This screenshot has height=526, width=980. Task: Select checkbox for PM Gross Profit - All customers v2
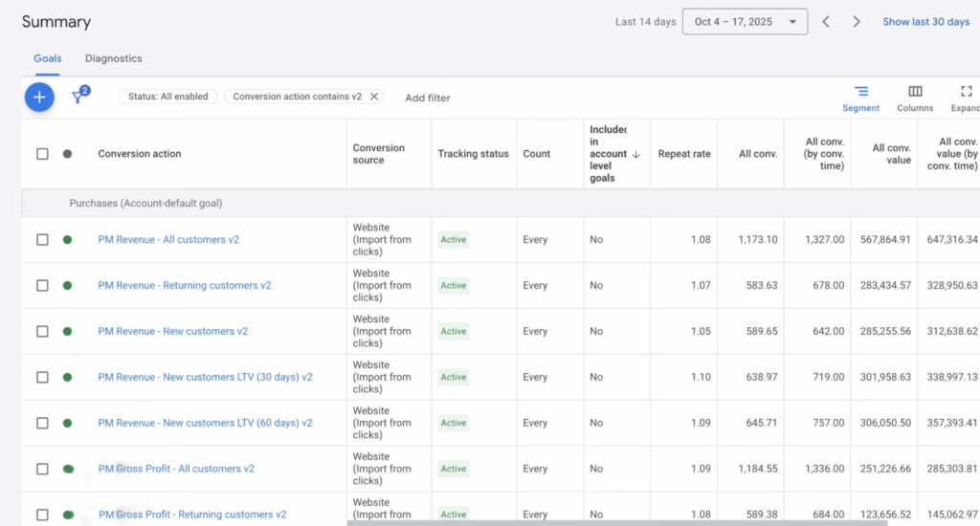[x=42, y=469]
